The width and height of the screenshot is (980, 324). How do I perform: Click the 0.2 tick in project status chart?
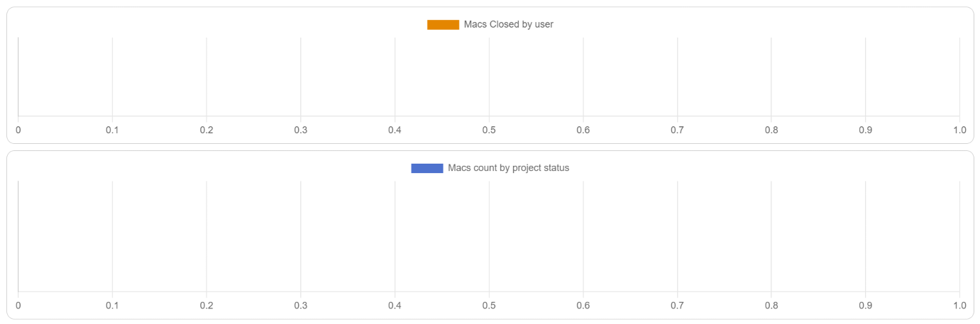click(x=207, y=306)
